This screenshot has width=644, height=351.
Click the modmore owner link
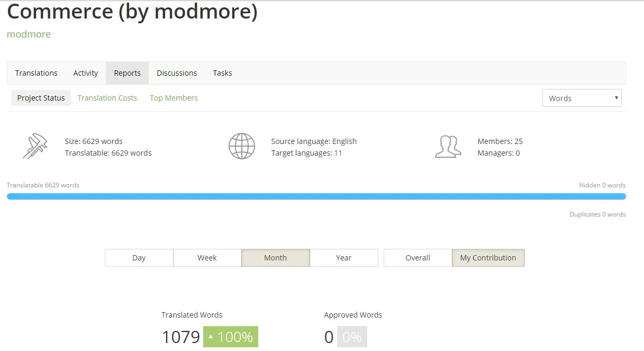click(x=29, y=34)
